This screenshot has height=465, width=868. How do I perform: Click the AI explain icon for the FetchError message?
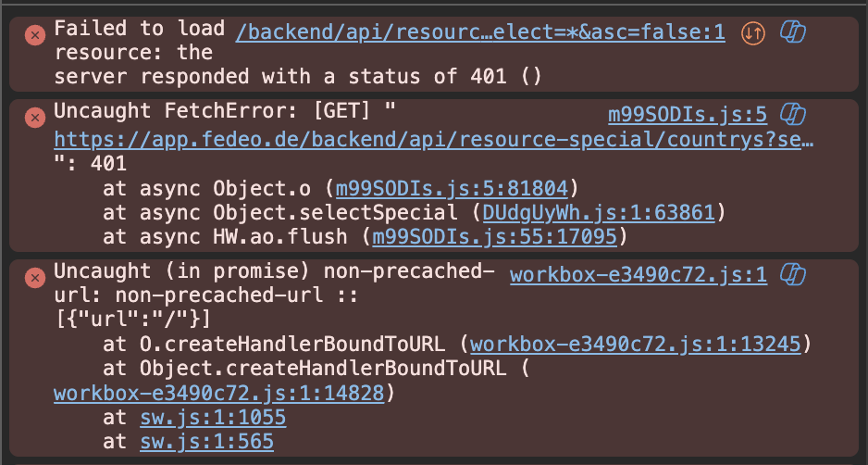tap(793, 115)
